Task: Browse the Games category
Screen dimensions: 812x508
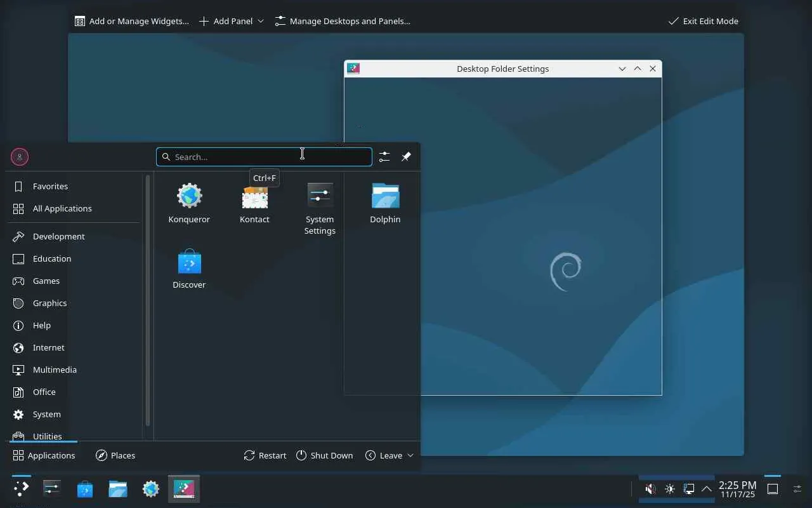Action: pos(75,281)
